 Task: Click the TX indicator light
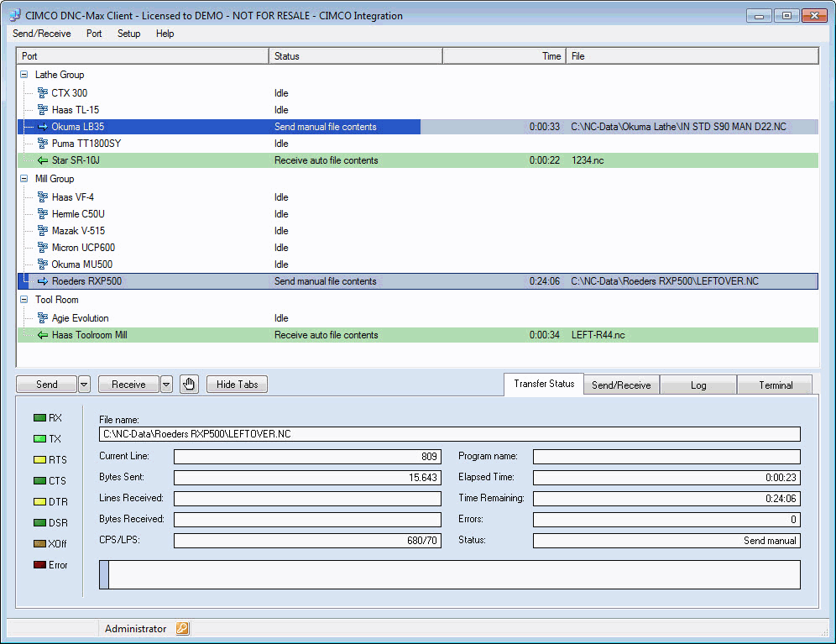pos(40,438)
